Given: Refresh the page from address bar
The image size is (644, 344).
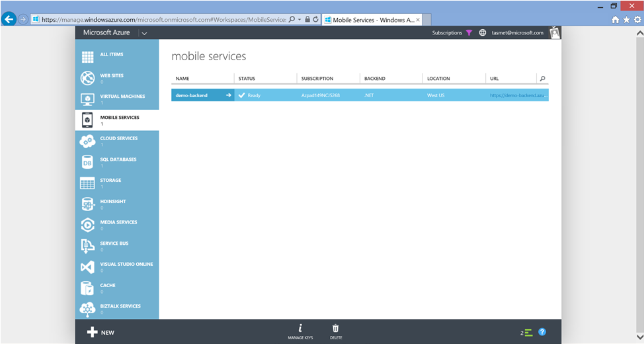Looking at the screenshot, I should click(x=315, y=19).
